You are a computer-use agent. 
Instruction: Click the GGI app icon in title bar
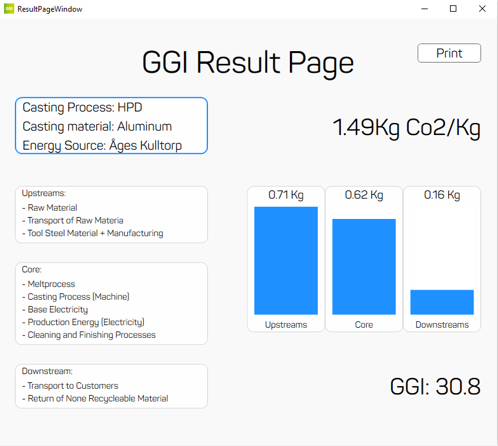tap(9, 9)
